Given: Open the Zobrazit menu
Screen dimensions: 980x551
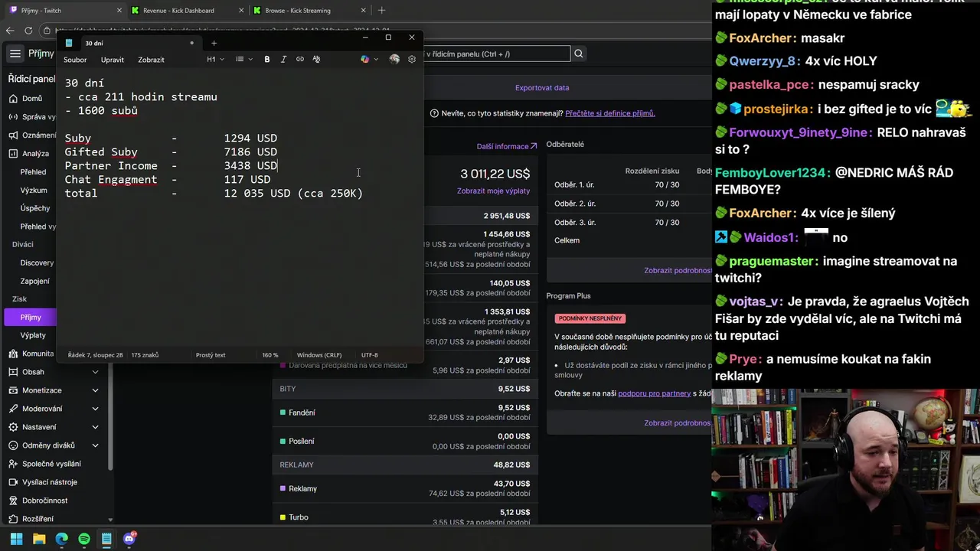Looking at the screenshot, I should [x=151, y=60].
